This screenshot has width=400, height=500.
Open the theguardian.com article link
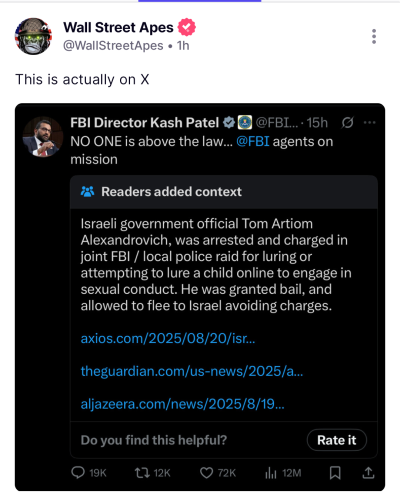coord(192,371)
